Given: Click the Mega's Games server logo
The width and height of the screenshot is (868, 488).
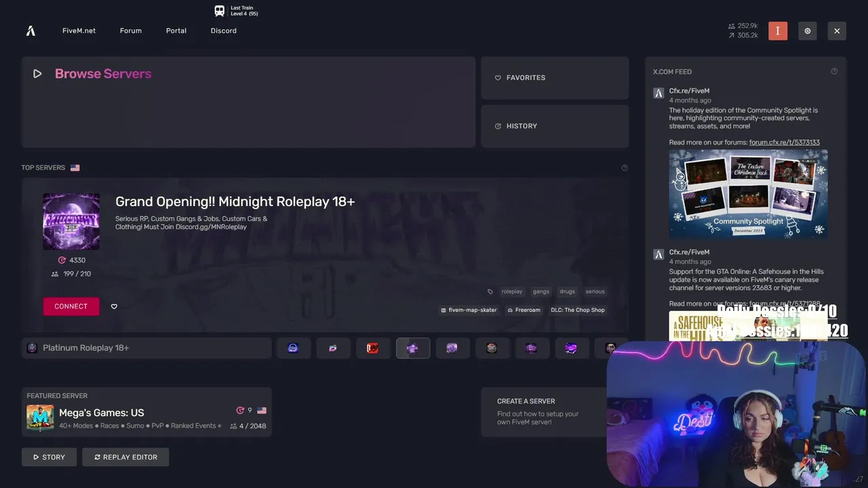Looking at the screenshot, I should tap(40, 418).
